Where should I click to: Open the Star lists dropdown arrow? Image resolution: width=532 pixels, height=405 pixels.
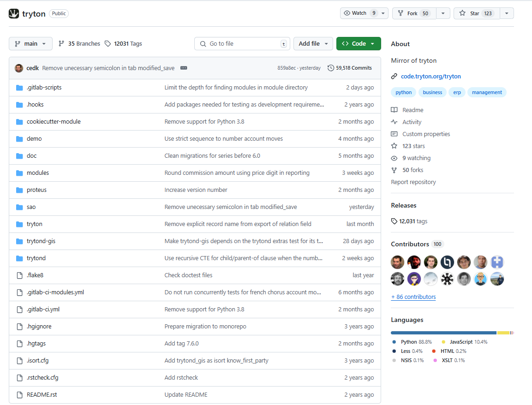coord(507,13)
